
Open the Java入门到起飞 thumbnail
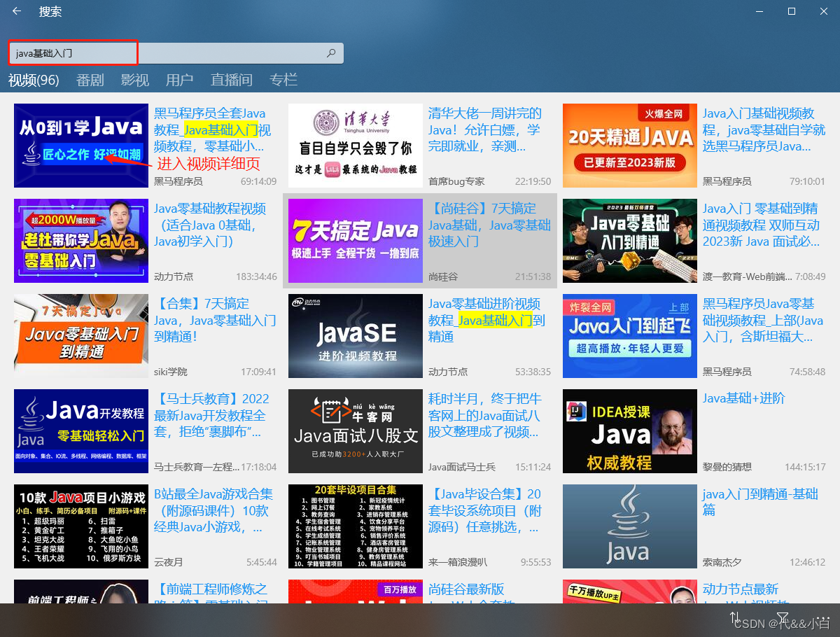pos(630,336)
